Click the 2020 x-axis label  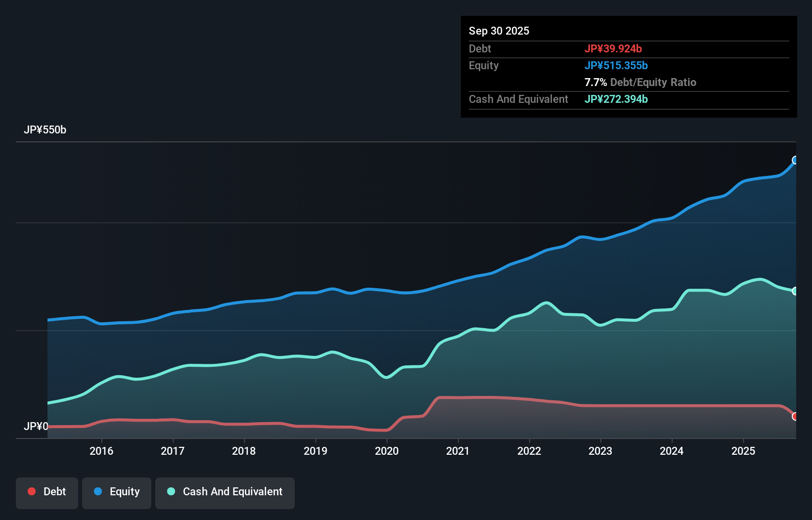click(387, 451)
